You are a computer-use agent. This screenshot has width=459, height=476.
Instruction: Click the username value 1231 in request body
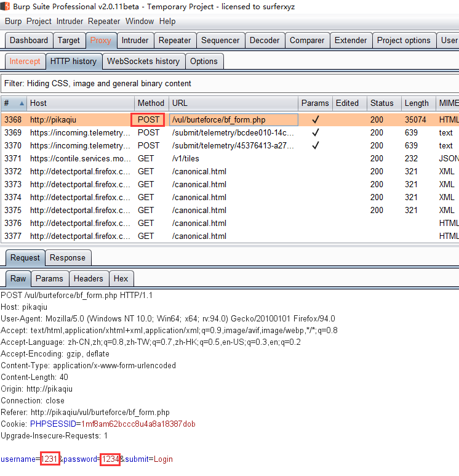(49, 459)
